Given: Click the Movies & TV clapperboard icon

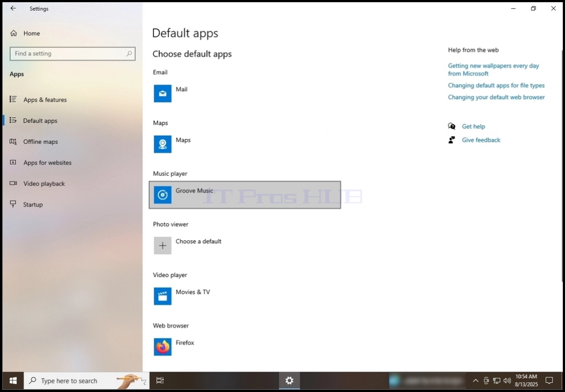Looking at the screenshot, I should 163,296.
